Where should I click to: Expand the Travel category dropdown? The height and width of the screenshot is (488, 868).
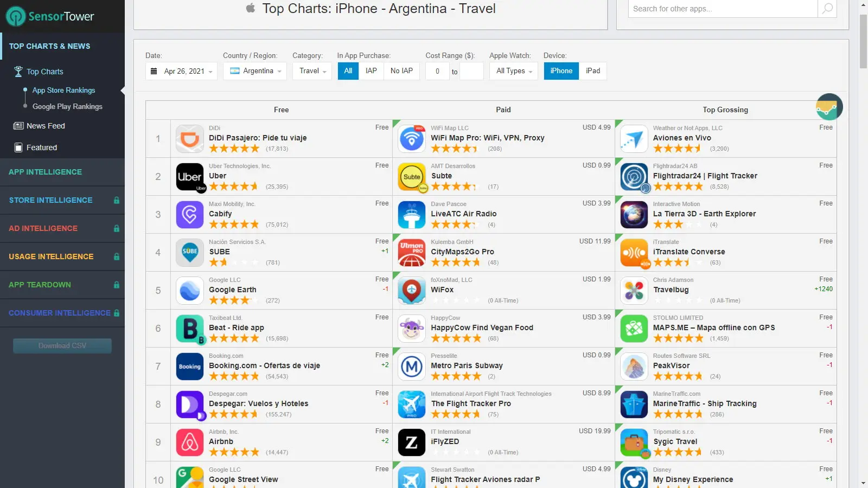coord(312,71)
